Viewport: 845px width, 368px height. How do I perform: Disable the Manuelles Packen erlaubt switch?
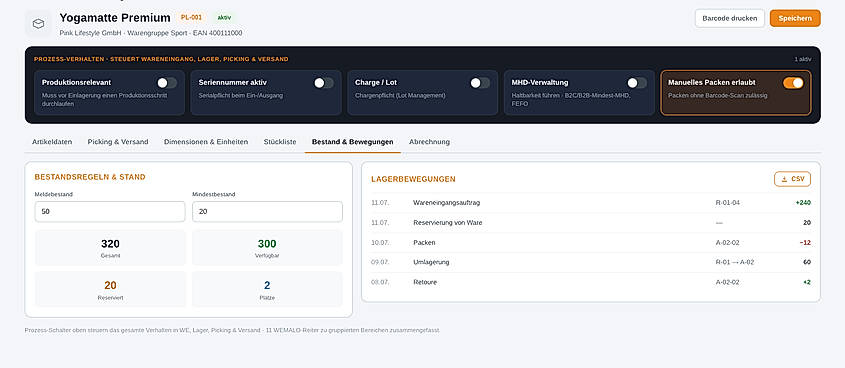point(793,82)
